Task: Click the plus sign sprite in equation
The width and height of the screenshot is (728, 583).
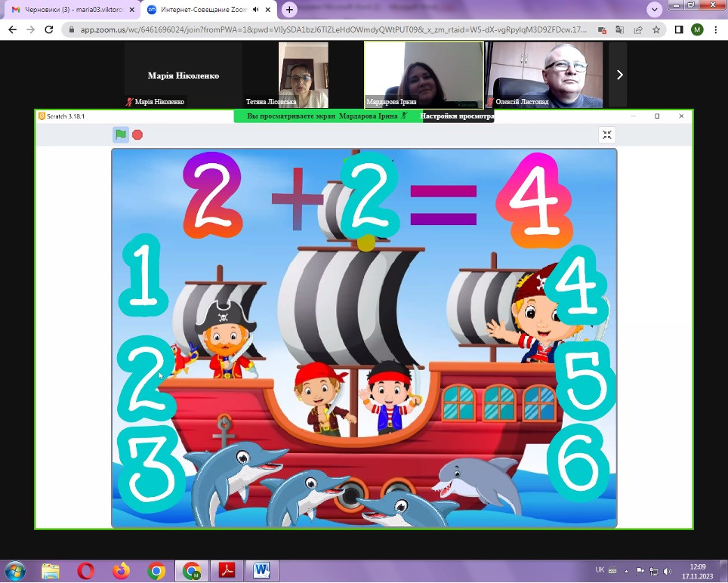Action: point(297,199)
